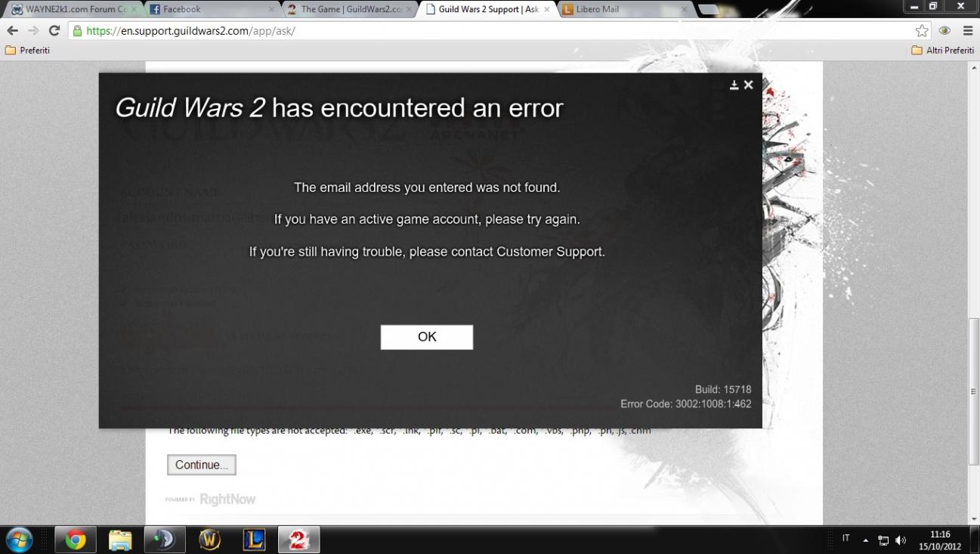Open World of Warcraft from the taskbar
The height and width of the screenshot is (554, 980).
[x=209, y=540]
